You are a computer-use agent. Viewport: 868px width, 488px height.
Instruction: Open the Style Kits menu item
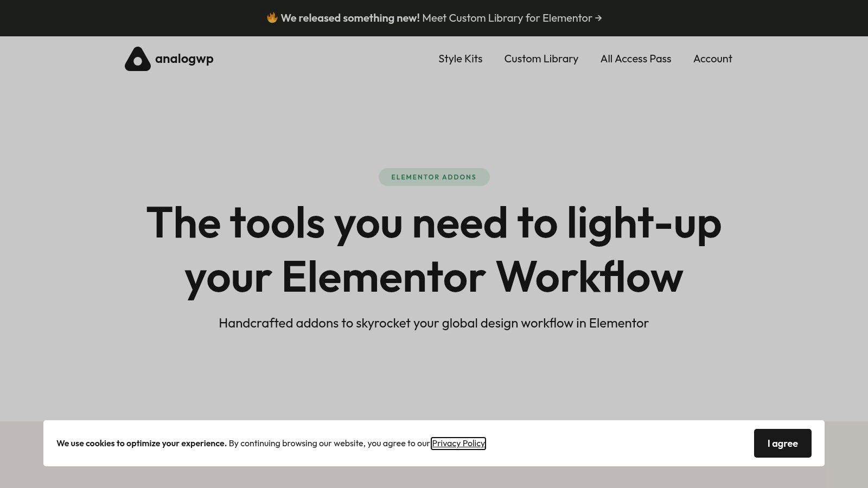pyautogui.click(x=461, y=59)
